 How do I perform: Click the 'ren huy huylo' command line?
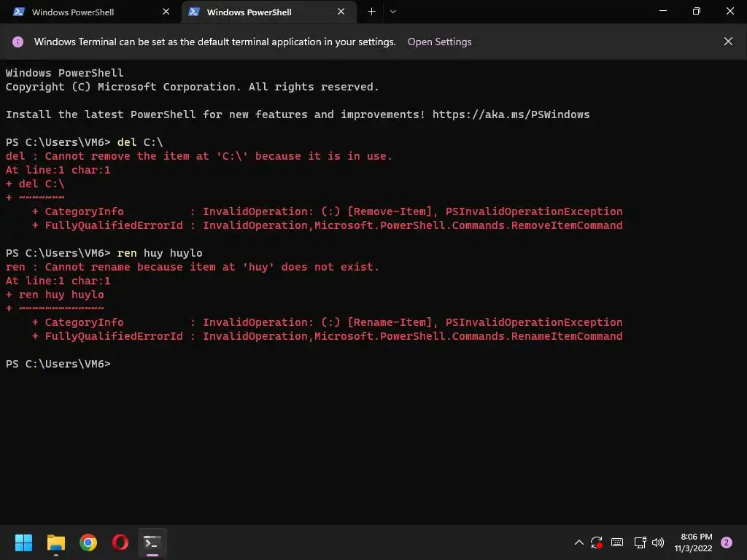(104, 253)
